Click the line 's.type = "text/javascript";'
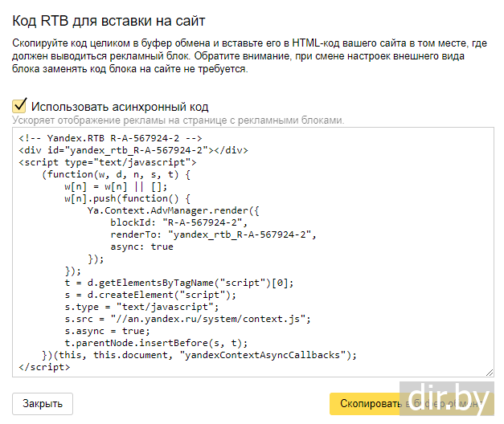Viewport: 504px width, 424px height. (x=141, y=307)
